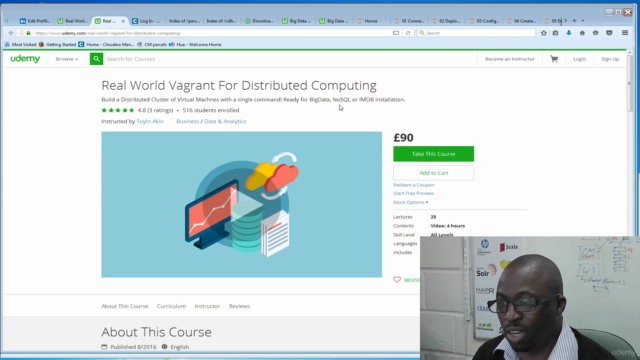Screen dimensions: 640x360
Task: Open the Pocket toolbar icon
Action: 609,33
